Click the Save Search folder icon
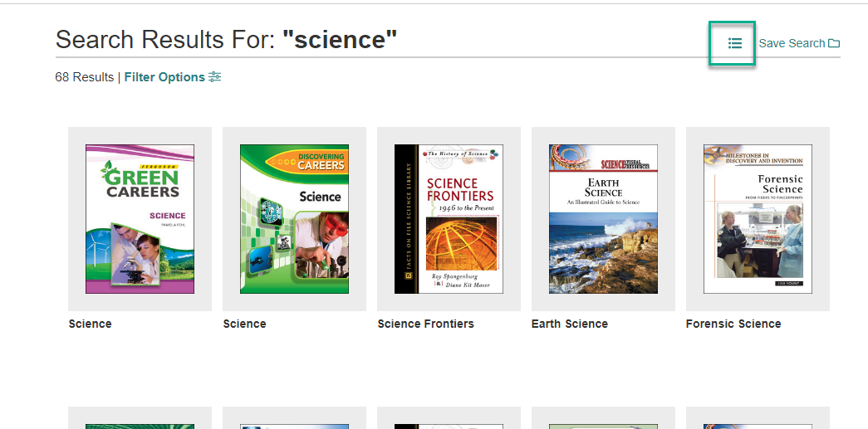The image size is (868, 429). pos(834,43)
